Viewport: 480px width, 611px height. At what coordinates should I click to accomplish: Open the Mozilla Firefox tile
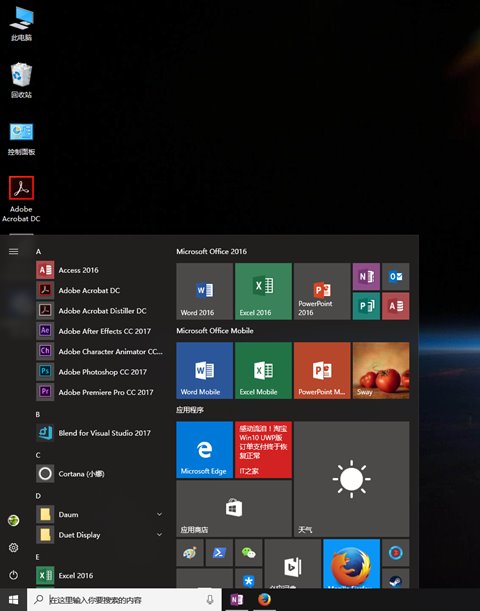point(352,563)
